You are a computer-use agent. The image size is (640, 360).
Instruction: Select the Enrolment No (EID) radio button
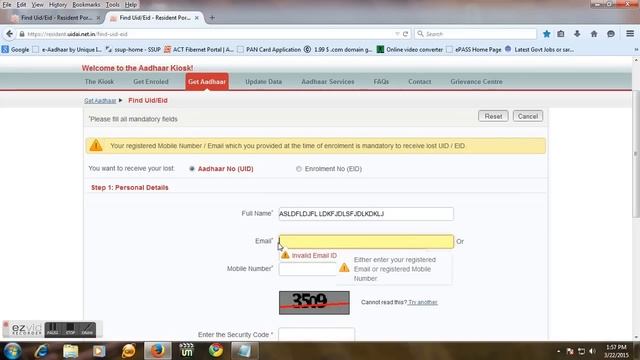pyautogui.click(x=299, y=169)
